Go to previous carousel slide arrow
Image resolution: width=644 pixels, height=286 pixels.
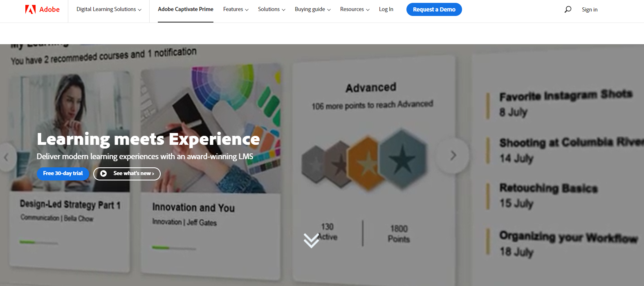pos(6,157)
